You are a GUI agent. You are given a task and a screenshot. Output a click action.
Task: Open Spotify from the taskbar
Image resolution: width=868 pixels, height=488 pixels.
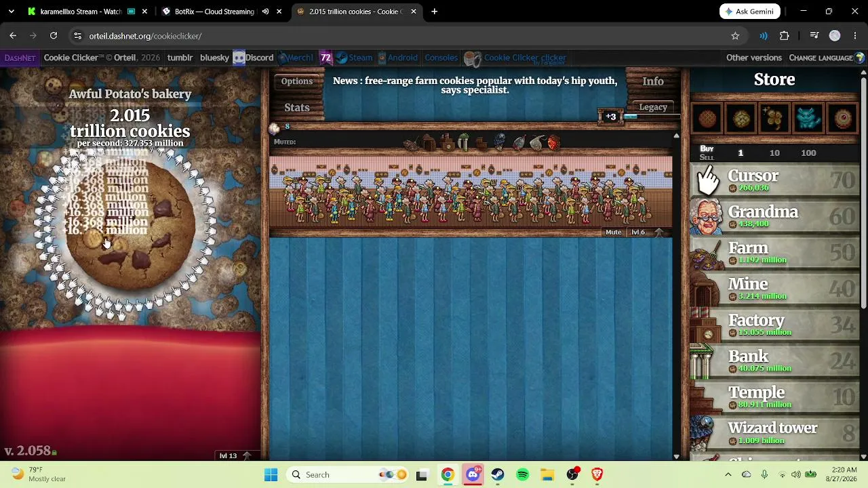click(522, 474)
